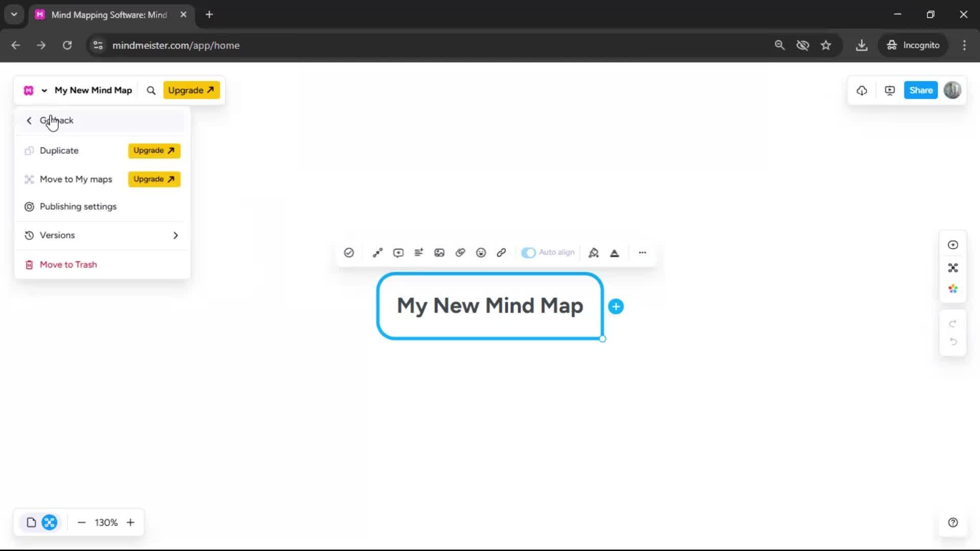Select the My New Mind Map root node
The height and width of the screenshot is (551, 980).
coord(491,306)
